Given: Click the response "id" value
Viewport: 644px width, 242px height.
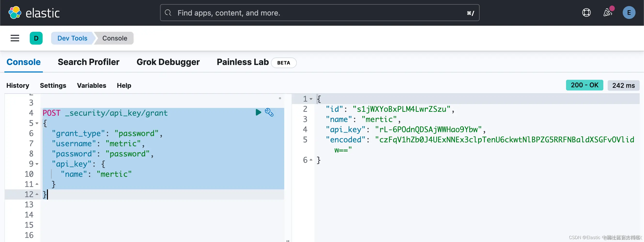Looking at the screenshot, I should coord(401,109).
